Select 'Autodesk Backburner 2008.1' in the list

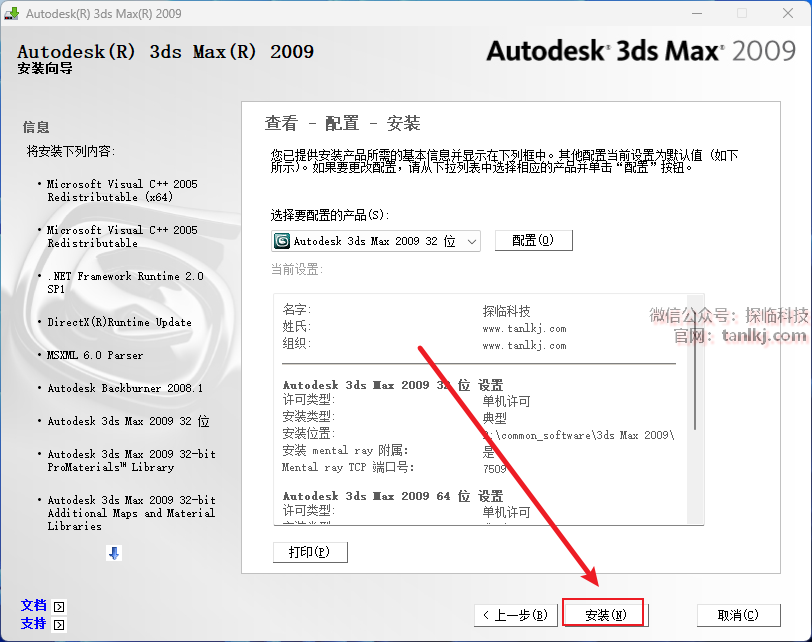(x=125, y=388)
